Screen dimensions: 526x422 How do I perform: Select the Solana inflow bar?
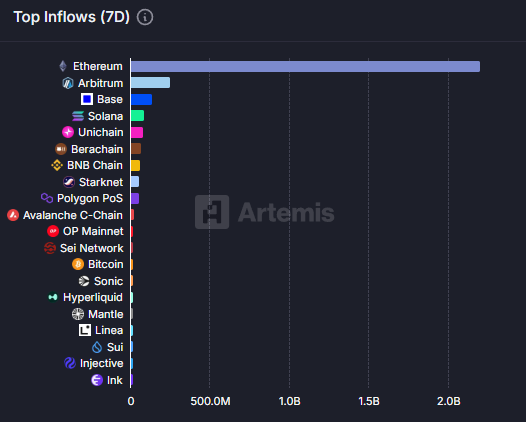[x=137, y=115]
